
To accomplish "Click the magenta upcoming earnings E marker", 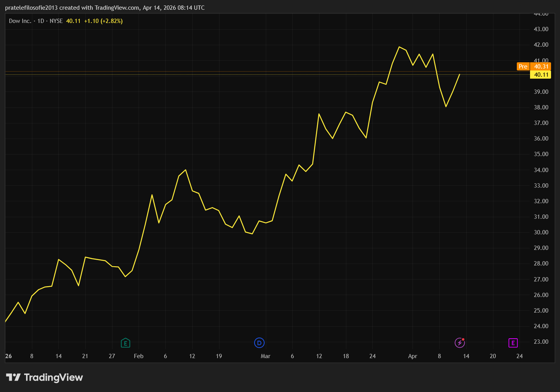I will tap(513, 343).
